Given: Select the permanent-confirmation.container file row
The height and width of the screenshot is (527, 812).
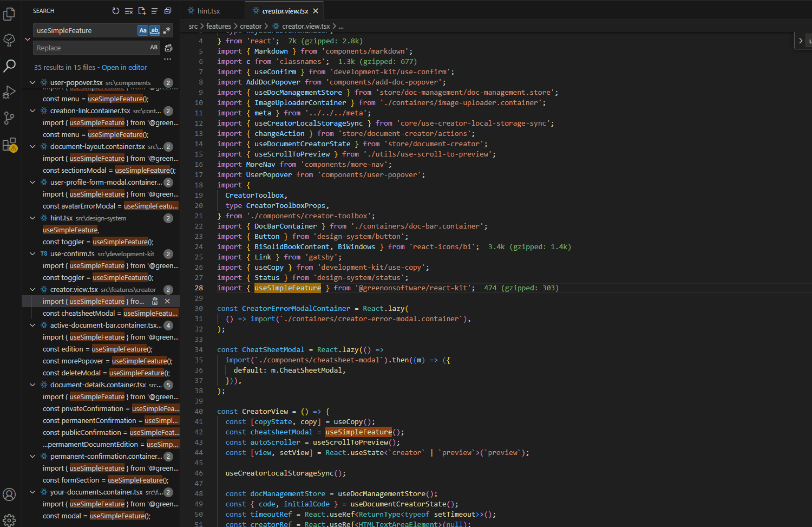Looking at the screenshot, I should point(101,456).
